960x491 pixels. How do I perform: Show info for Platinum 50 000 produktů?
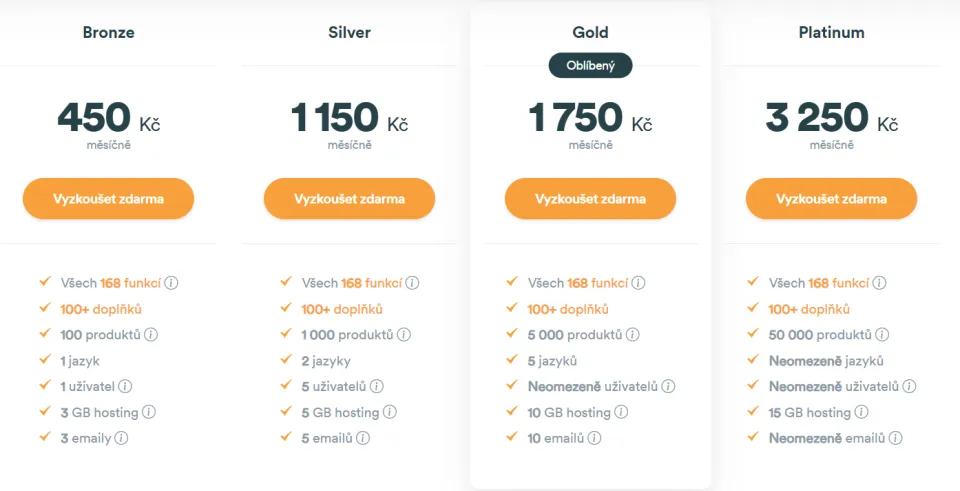[882, 335]
